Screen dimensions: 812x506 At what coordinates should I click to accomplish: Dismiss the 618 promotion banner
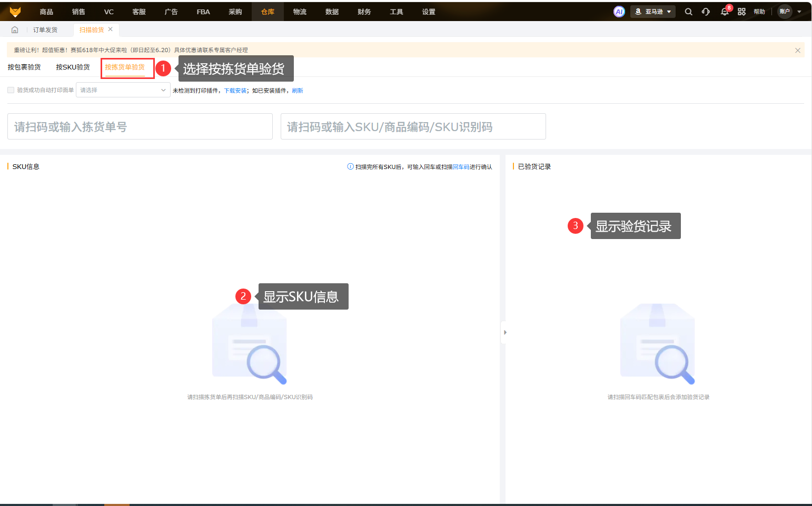click(x=798, y=51)
